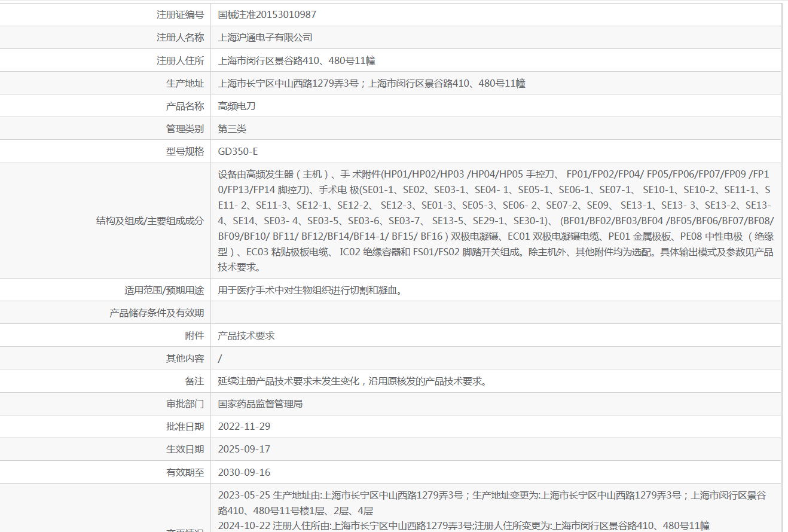The width and height of the screenshot is (788, 532).
Task: Click the 批准日期 row label
Action: click(185, 426)
